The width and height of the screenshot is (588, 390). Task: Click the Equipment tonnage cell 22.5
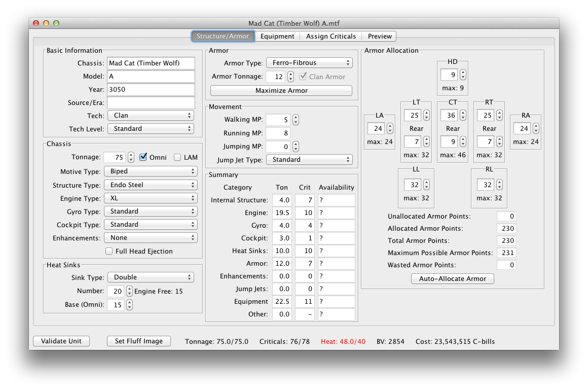(x=282, y=301)
